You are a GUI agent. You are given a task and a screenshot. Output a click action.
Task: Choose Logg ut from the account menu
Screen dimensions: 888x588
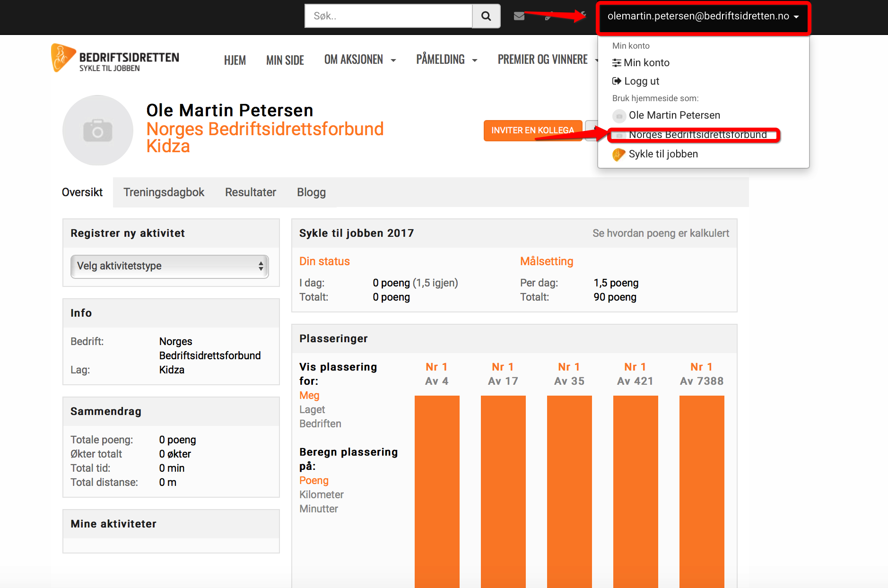tap(642, 81)
